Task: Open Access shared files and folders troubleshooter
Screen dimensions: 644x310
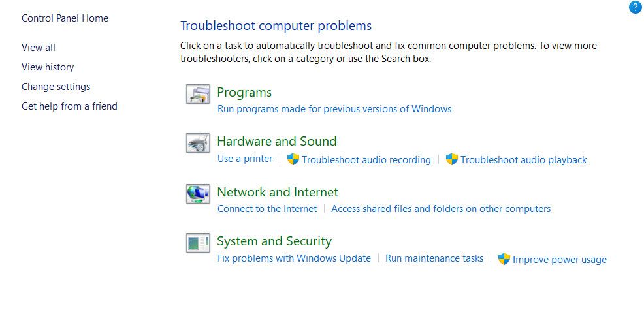Action: (x=441, y=209)
